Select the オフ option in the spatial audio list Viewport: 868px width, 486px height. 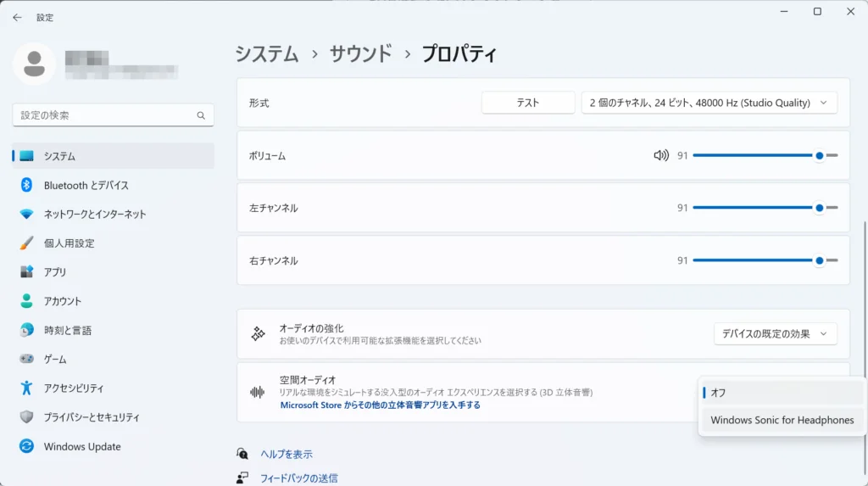click(x=780, y=393)
